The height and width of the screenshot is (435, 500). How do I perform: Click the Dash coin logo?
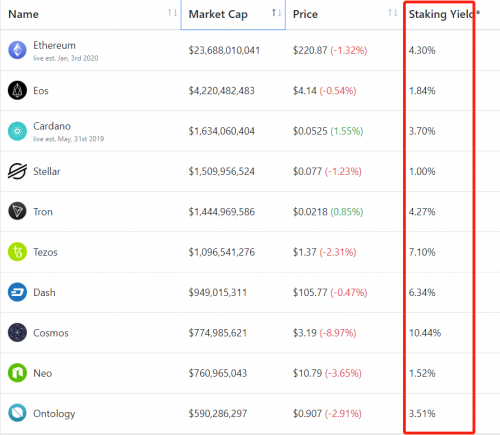click(x=17, y=292)
